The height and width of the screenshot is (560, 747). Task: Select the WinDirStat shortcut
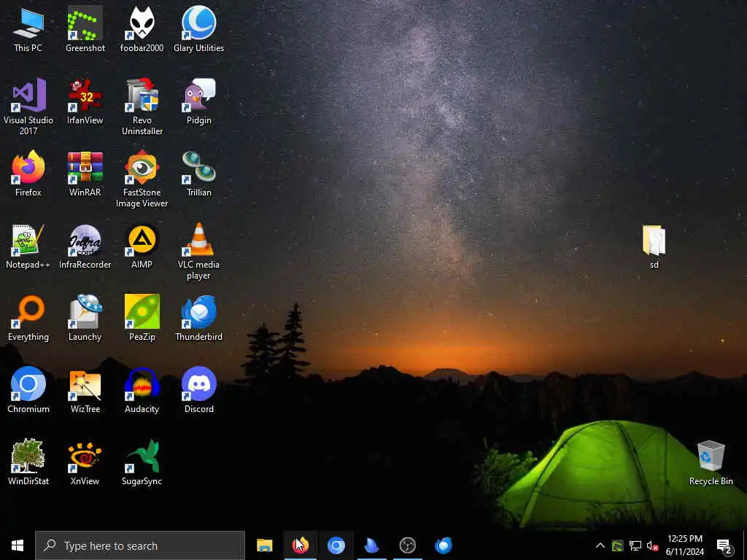[x=28, y=462]
